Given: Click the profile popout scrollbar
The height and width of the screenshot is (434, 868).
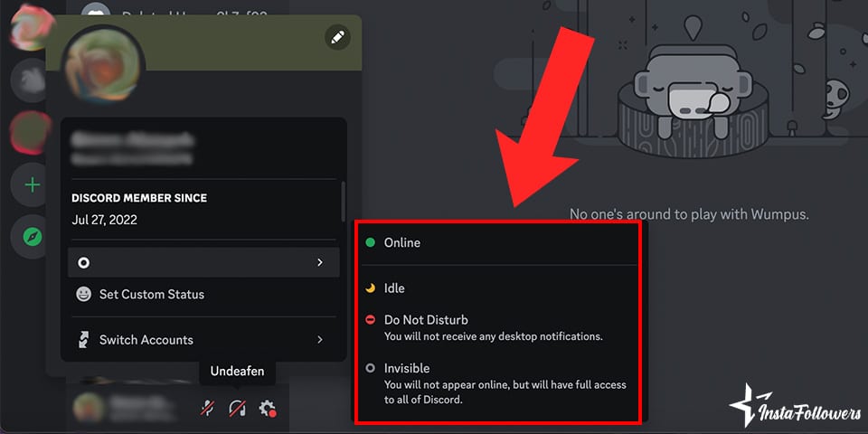Looking at the screenshot, I should point(344,202).
